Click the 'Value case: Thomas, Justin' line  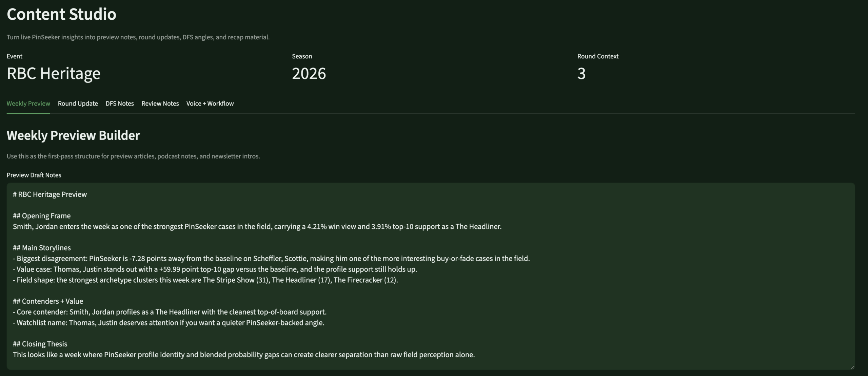215,269
